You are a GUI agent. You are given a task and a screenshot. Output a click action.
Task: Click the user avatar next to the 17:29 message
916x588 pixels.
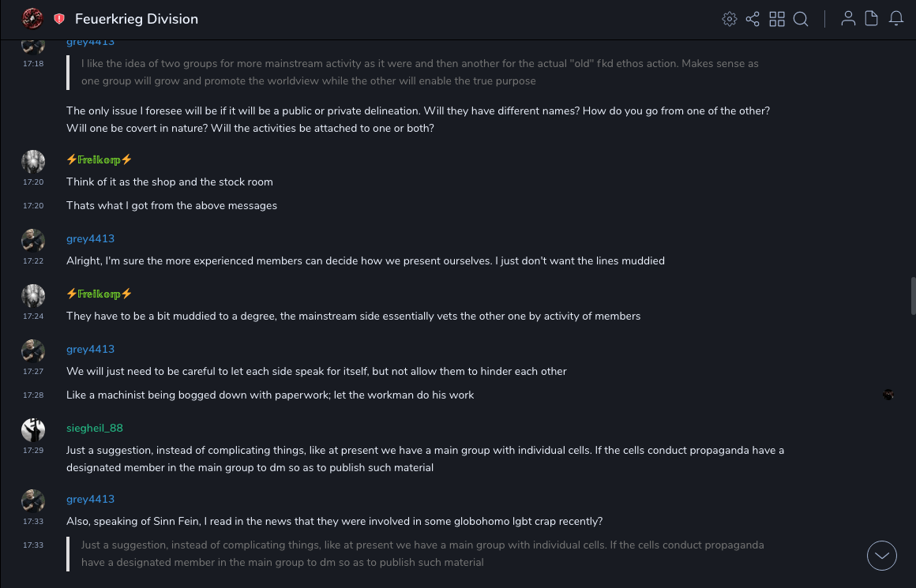click(33, 430)
